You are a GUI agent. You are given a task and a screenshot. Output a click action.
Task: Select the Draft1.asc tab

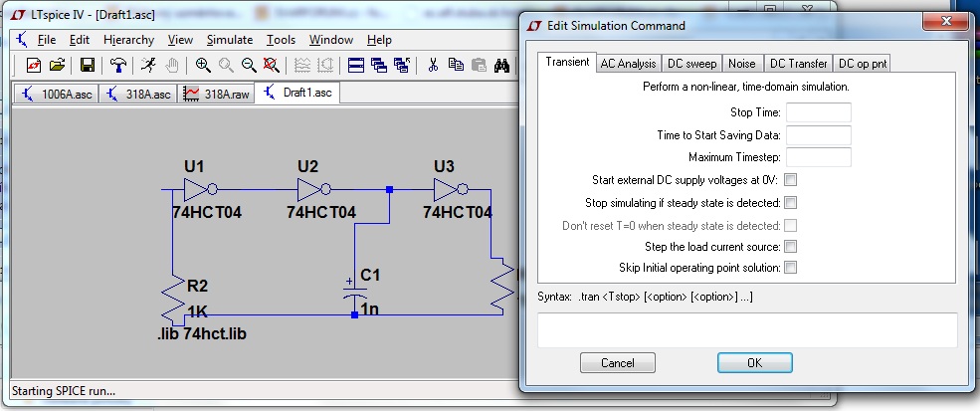point(297,93)
